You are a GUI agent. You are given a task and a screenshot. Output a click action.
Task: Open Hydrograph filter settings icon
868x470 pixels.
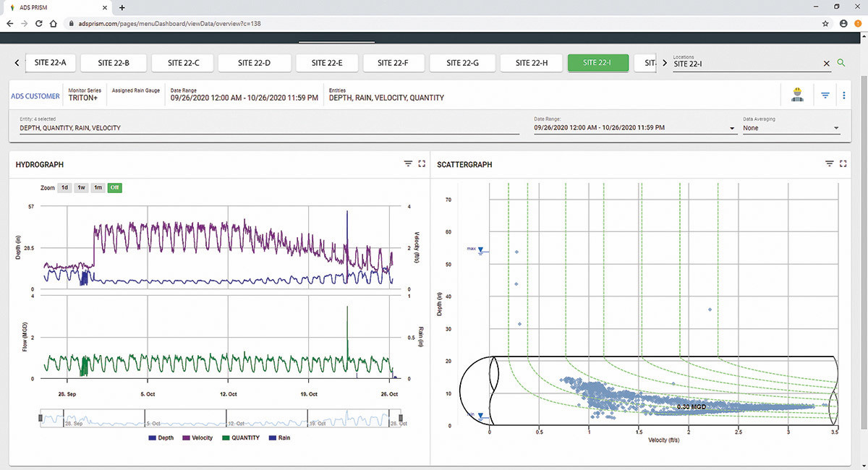click(408, 164)
